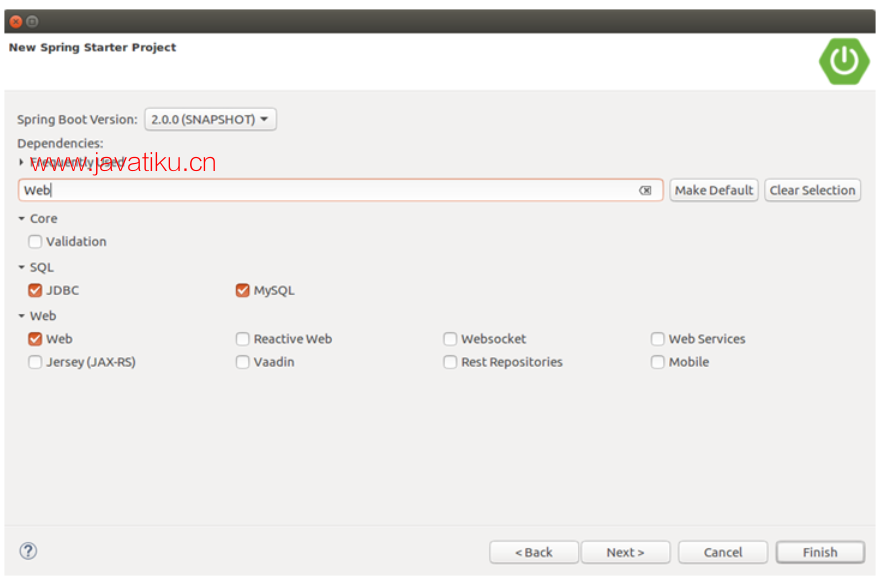Click the New Spring Starter Project title
881x578 pixels.
(x=92, y=48)
